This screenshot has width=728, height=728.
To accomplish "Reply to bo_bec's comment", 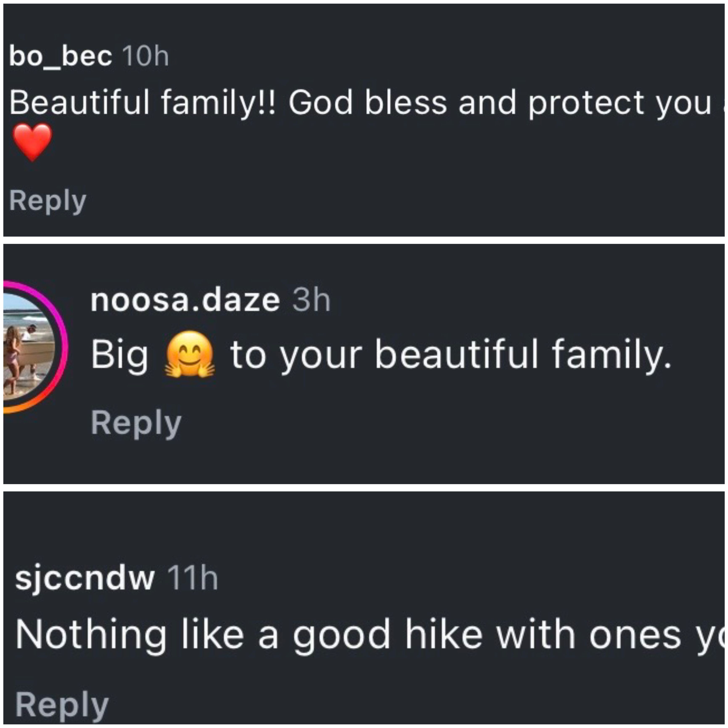I will (x=48, y=201).
